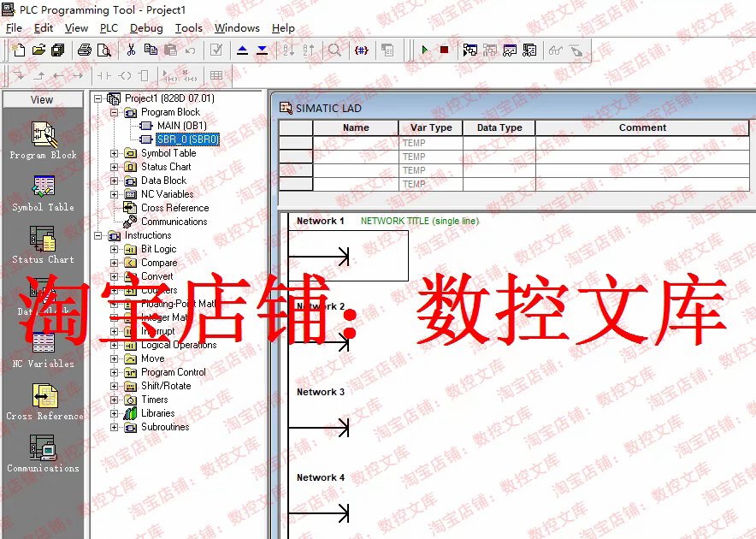Insert line down in LAD toolbar
756x539 pixels.
(20, 76)
